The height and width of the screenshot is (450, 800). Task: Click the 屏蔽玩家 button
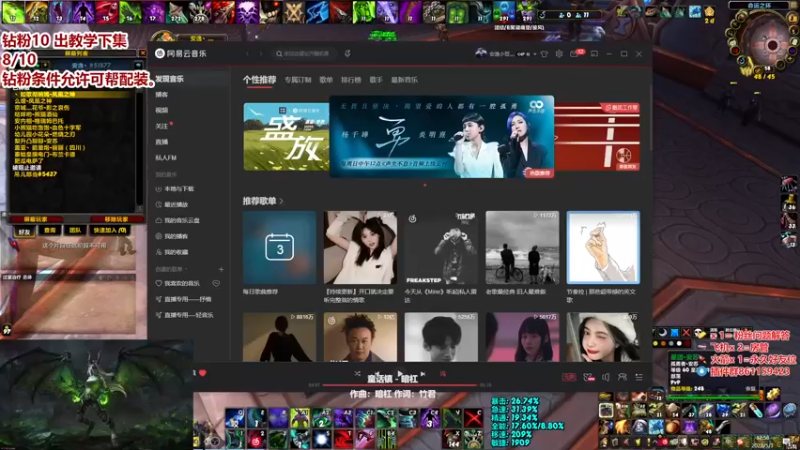pyautogui.click(x=36, y=219)
